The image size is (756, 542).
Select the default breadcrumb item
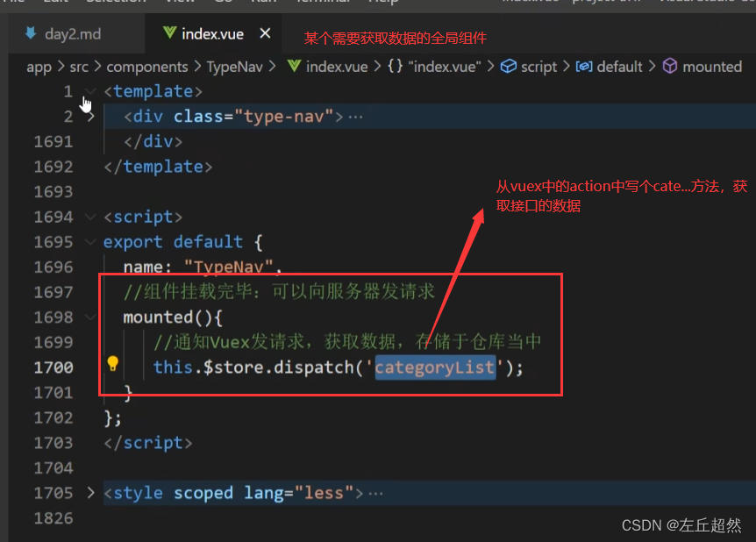pyautogui.click(x=619, y=67)
